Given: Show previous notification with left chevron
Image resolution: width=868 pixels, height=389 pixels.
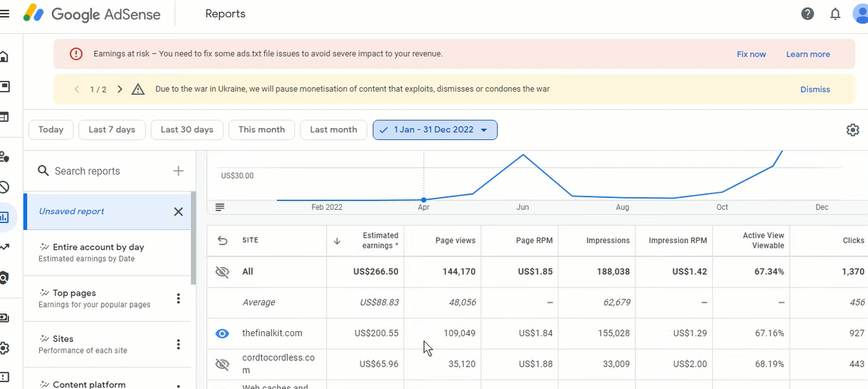Looking at the screenshot, I should pos(77,89).
